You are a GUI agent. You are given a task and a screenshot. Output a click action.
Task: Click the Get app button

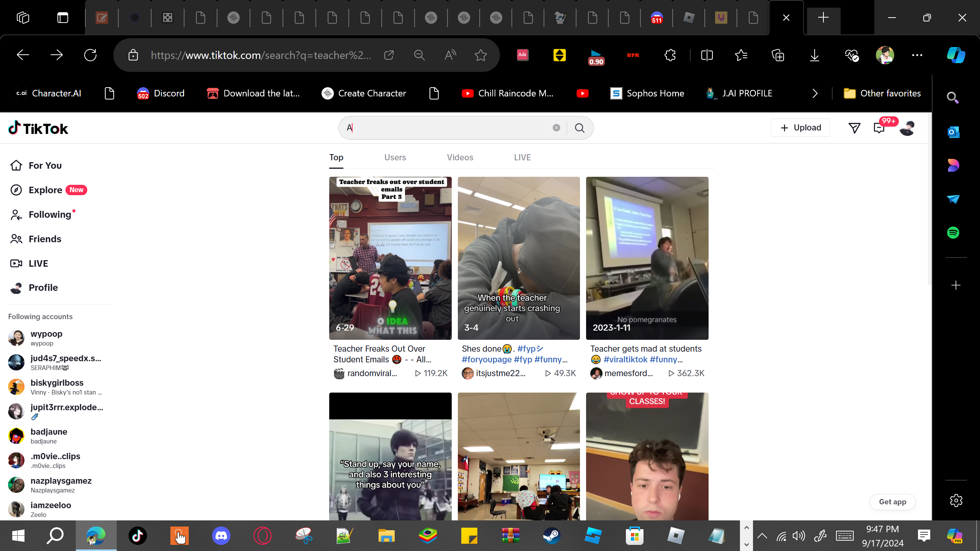tap(892, 502)
